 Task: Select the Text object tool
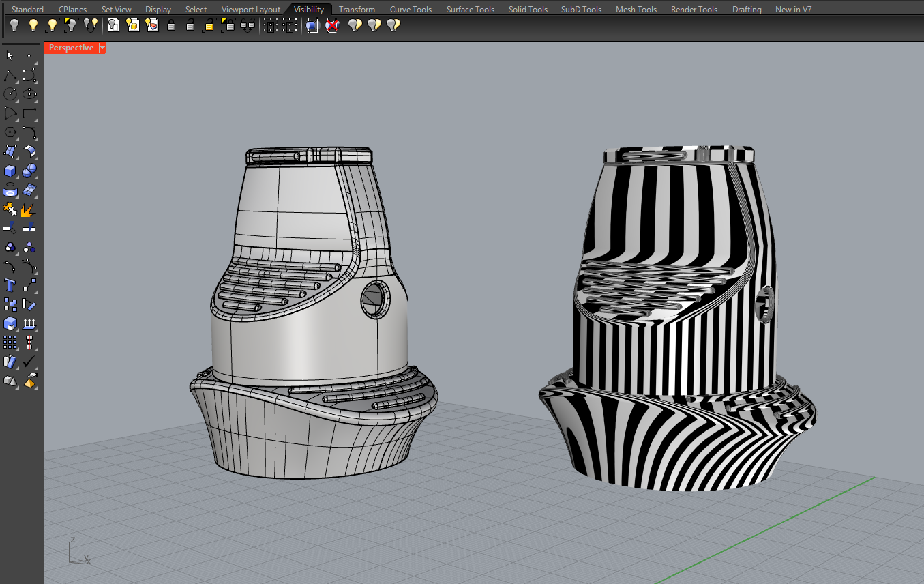click(x=10, y=284)
